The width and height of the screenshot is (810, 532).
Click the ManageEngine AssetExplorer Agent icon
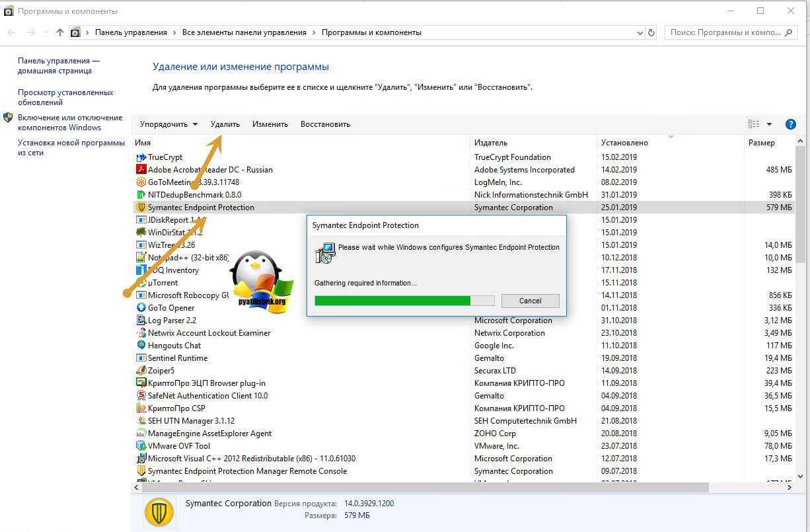(x=141, y=434)
